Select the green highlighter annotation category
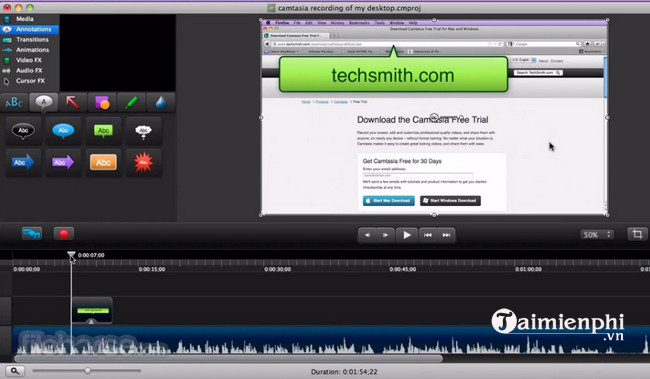Viewport: 650px width, 379px height. (131, 102)
